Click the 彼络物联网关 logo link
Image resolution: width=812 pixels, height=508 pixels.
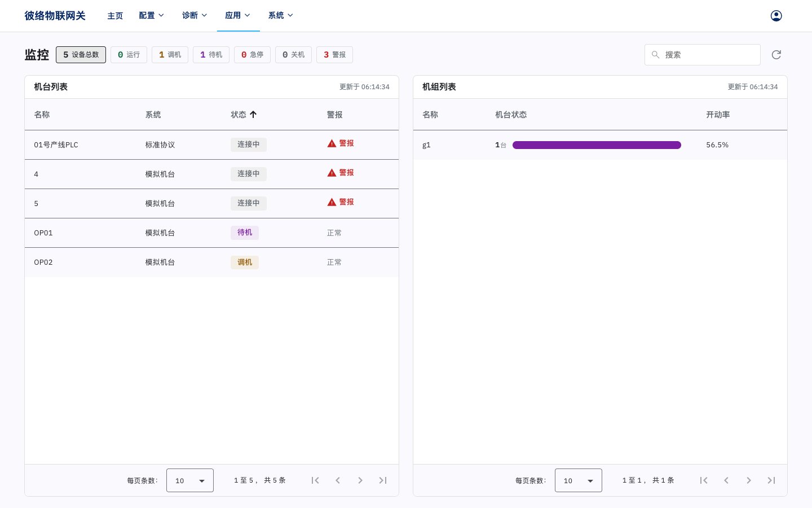(x=55, y=16)
